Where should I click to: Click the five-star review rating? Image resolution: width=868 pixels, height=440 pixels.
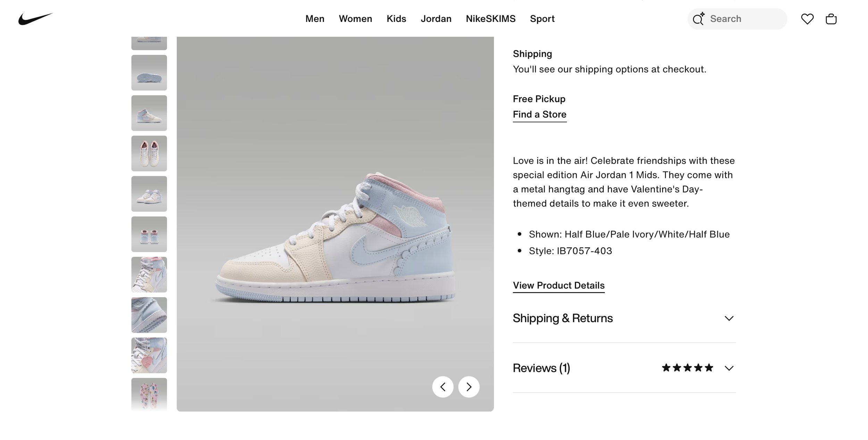[687, 368]
